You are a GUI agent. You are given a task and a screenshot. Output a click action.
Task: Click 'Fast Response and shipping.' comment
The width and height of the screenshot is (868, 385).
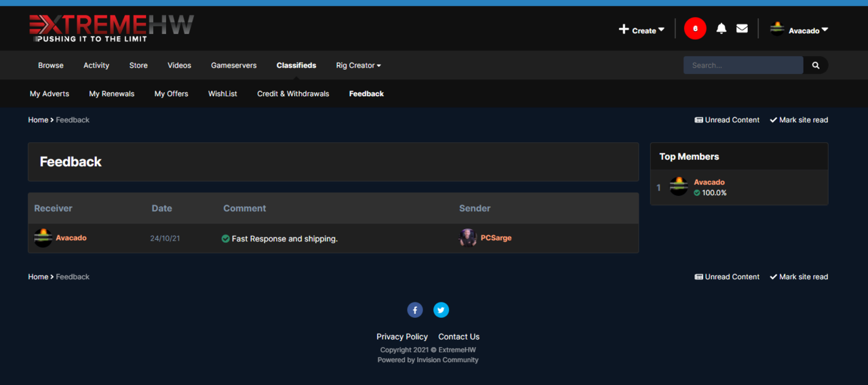click(285, 239)
